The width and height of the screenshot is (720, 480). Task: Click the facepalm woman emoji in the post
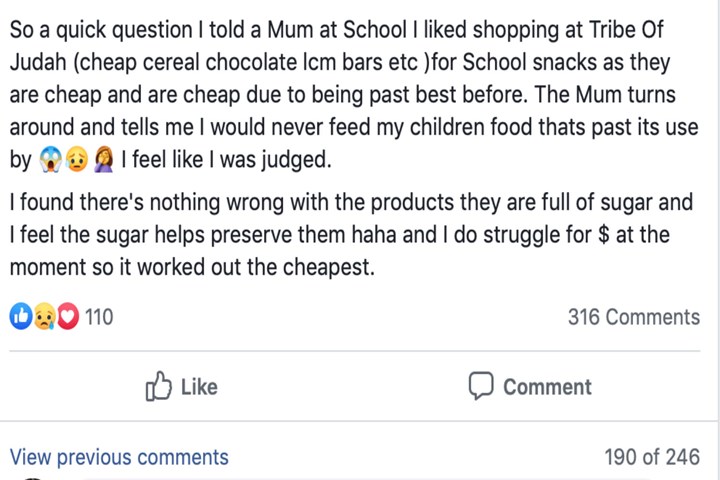coord(103,159)
